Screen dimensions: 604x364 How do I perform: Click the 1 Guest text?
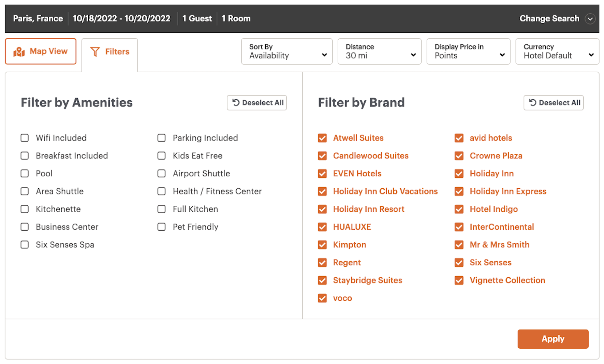point(197,18)
